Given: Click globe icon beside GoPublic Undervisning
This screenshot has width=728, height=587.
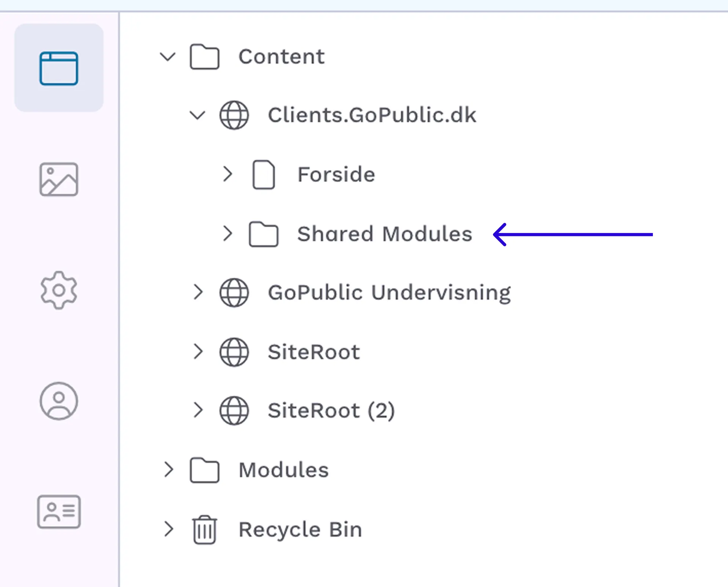Looking at the screenshot, I should tap(234, 293).
